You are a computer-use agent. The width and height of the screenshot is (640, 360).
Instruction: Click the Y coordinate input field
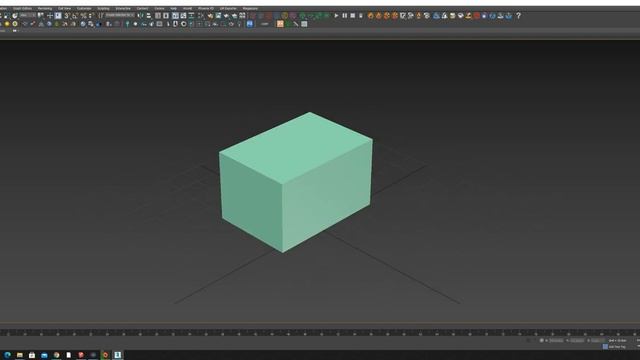click(x=577, y=340)
